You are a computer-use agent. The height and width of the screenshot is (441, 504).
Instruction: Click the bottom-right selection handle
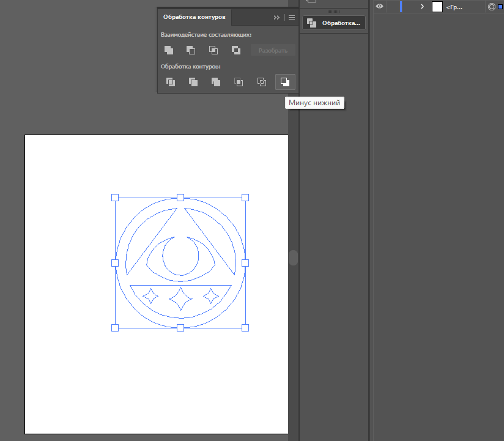(245, 328)
